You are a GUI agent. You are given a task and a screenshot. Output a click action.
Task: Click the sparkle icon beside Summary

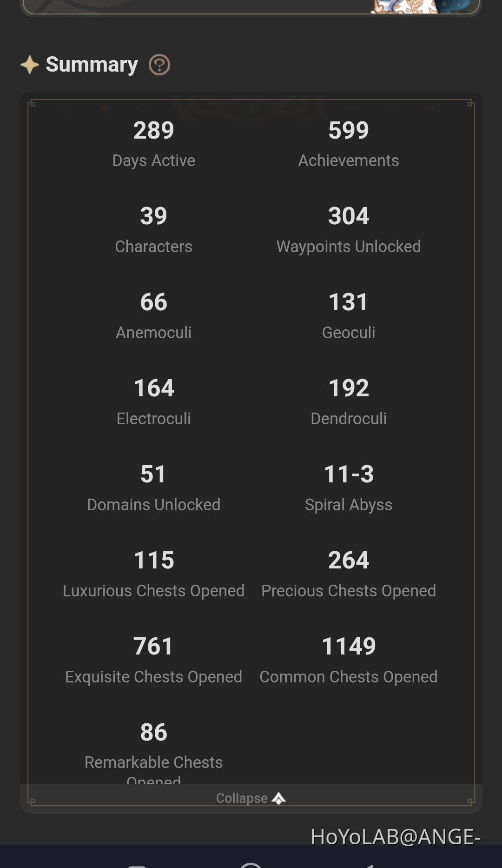[x=31, y=64]
